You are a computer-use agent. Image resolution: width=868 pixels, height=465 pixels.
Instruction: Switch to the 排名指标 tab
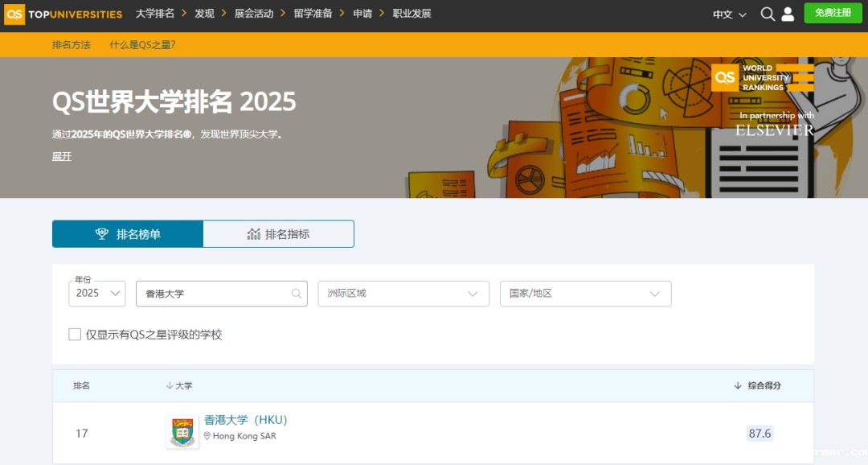(x=278, y=234)
